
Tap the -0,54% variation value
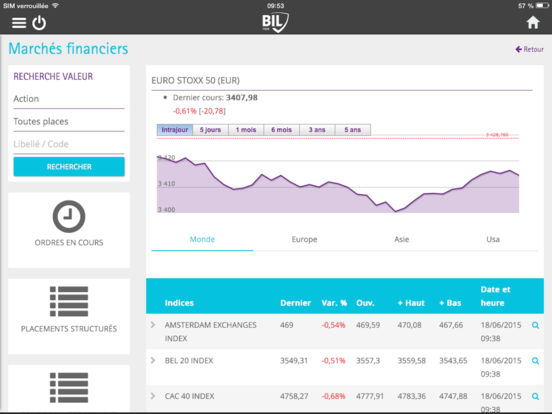click(333, 325)
